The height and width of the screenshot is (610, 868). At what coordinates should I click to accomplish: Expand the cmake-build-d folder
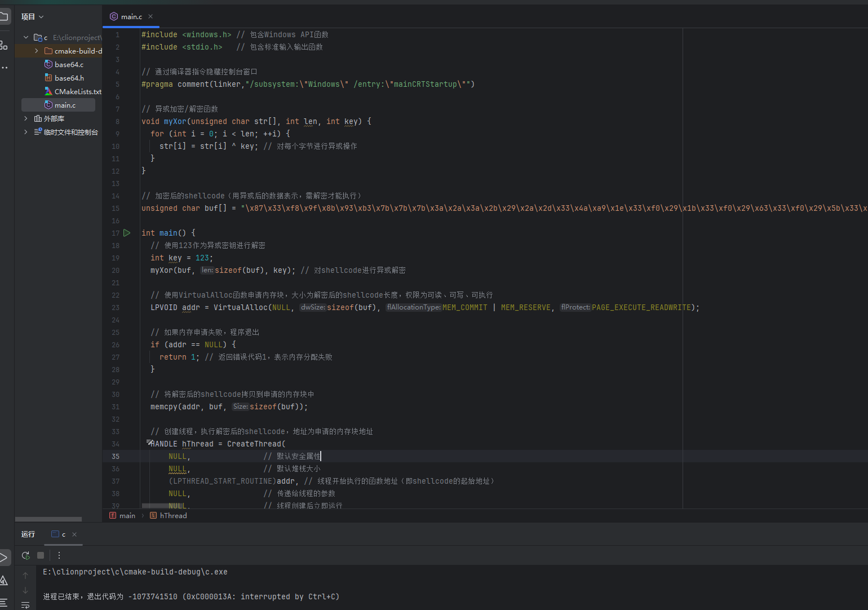pos(37,51)
